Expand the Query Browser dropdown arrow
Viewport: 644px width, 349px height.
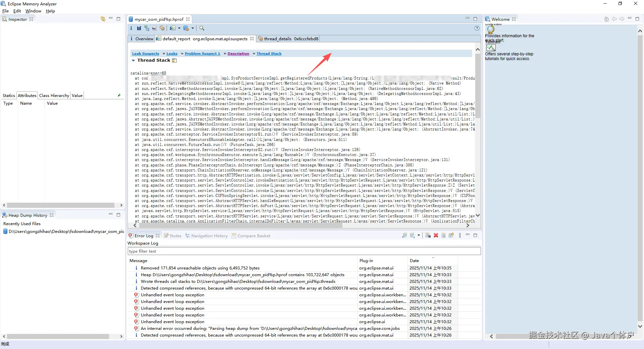point(193,28)
